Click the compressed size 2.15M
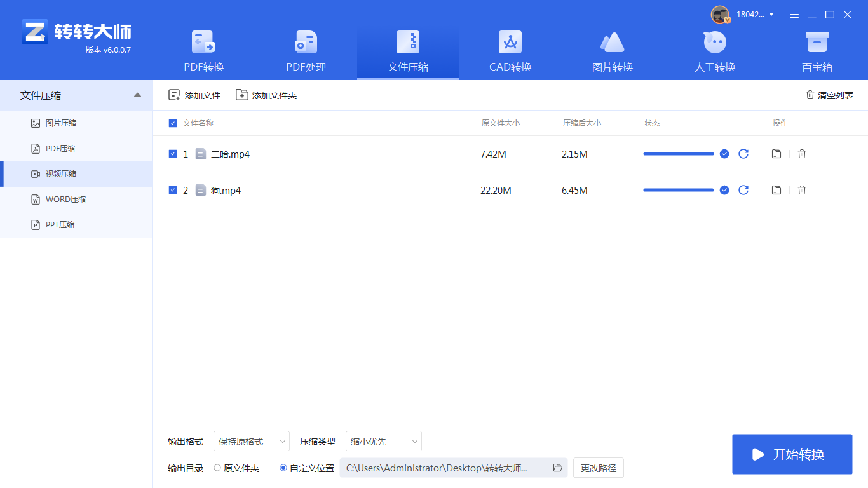 click(574, 154)
